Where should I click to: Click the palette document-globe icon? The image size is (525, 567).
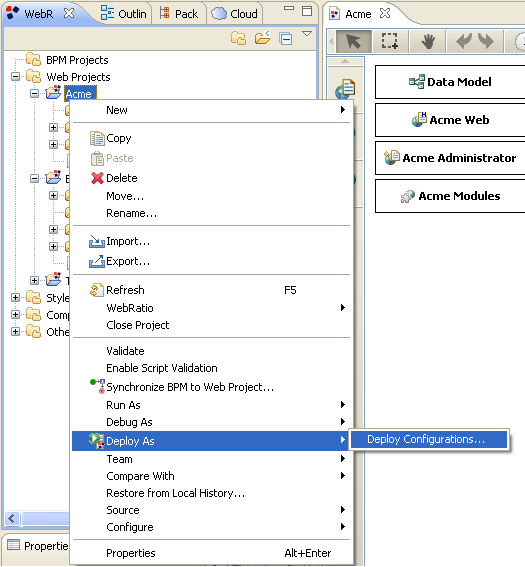coord(345,89)
